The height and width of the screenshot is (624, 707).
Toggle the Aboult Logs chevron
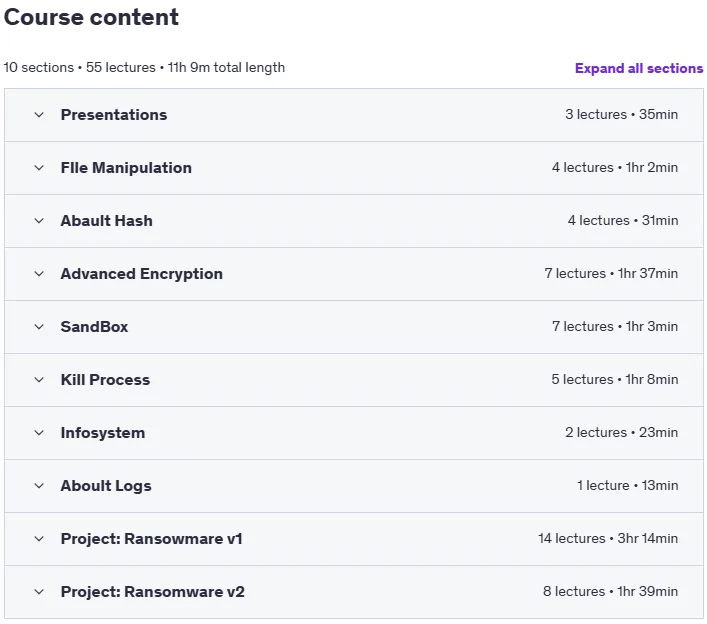pos(39,486)
